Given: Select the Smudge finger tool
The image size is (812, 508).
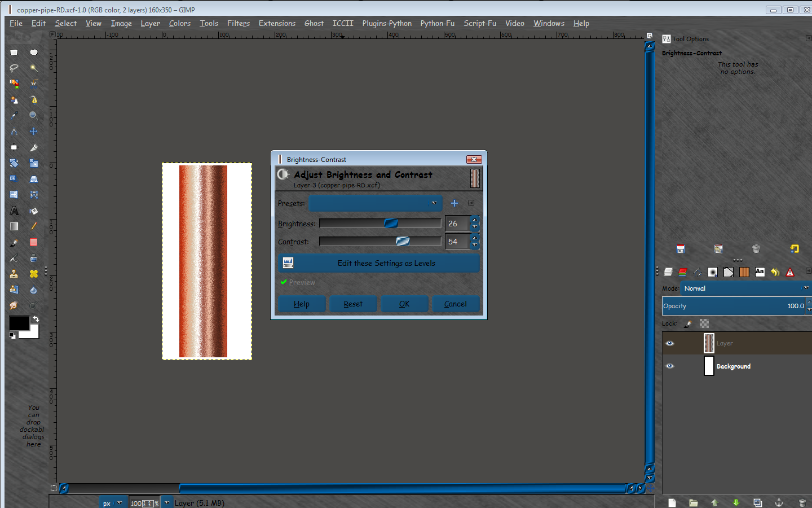Looking at the screenshot, I should [14, 305].
